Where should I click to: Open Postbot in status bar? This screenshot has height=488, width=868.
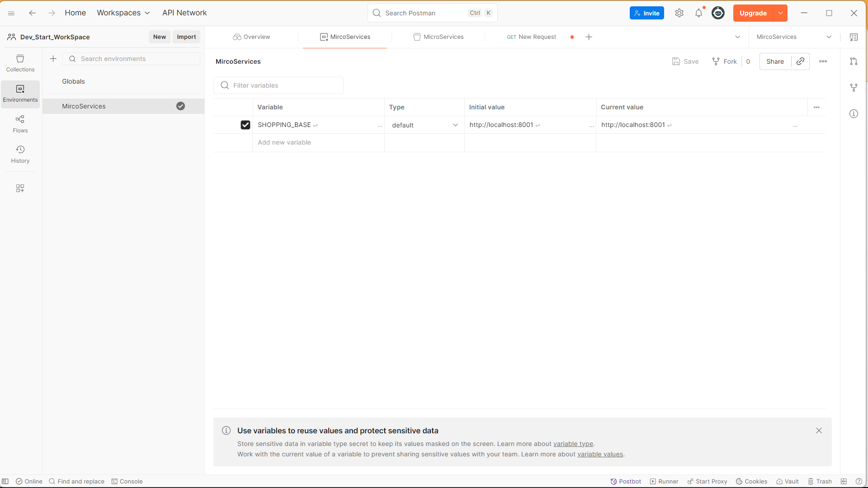626,481
